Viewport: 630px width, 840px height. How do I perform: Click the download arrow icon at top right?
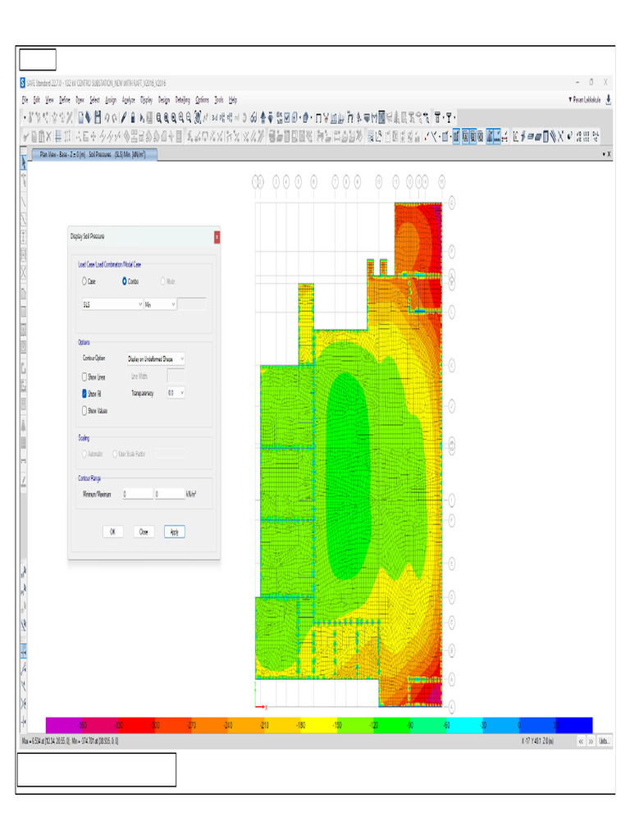coord(609,99)
